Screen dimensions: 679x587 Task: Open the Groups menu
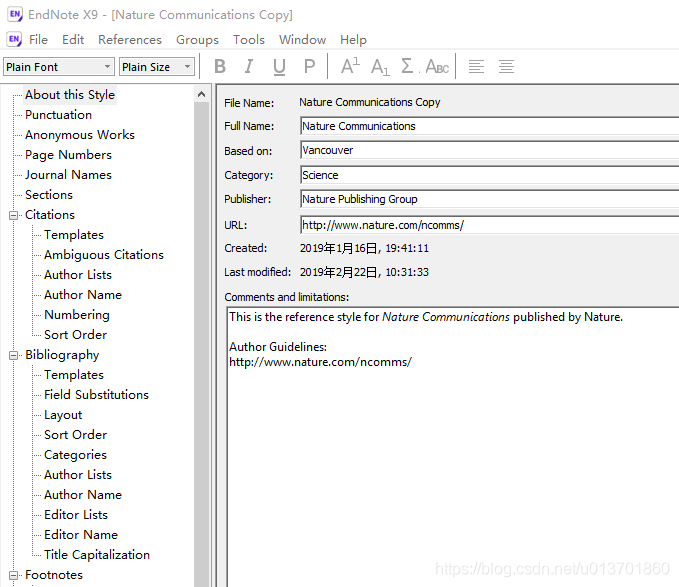tap(197, 40)
